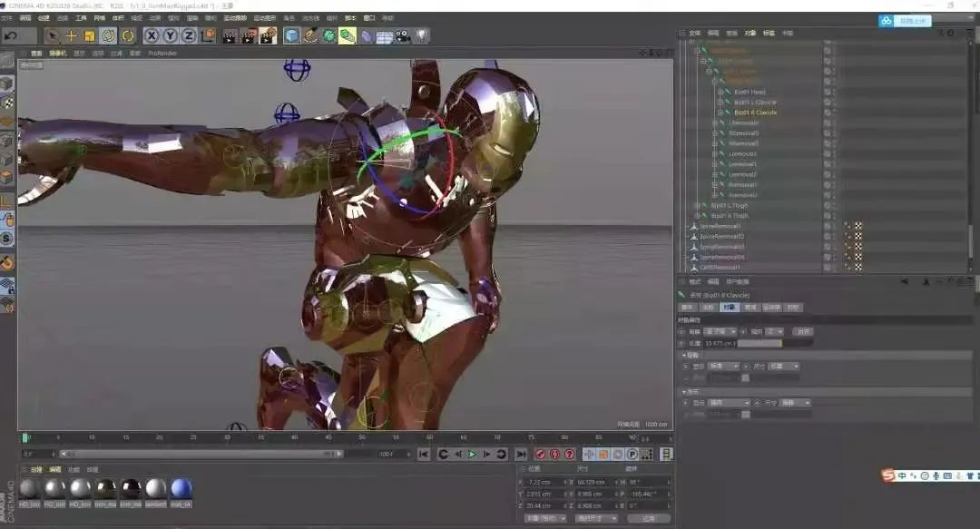Click the Cube primitive icon
The width and height of the screenshot is (980, 529).
click(x=289, y=35)
